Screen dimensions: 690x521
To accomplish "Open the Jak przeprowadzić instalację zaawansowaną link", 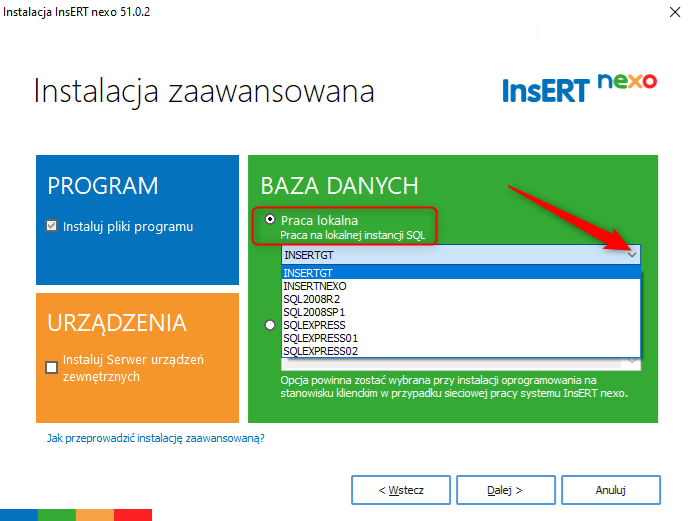I will [x=156, y=438].
